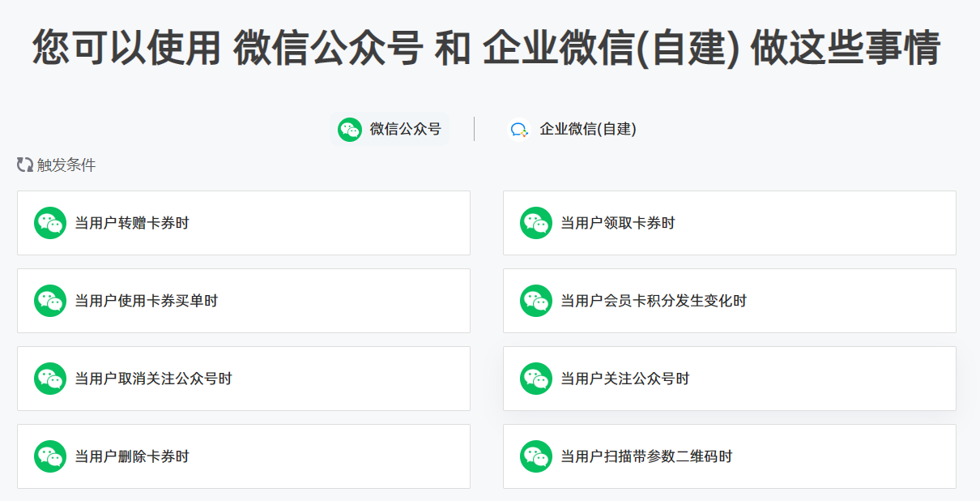Viewport: 980px width, 501px height.
Task: Click WeChat icon beside 当用户领取卡券时
Action: pyautogui.click(x=536, y=223)
